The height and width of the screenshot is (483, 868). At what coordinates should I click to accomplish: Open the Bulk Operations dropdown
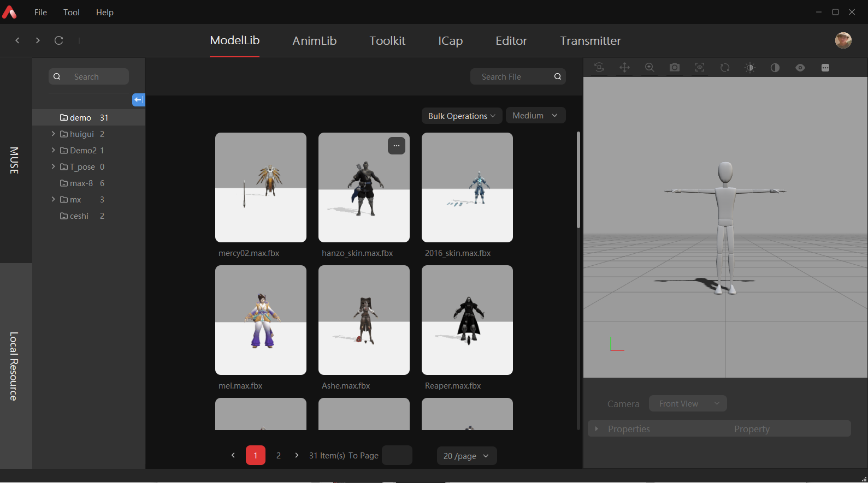tap(462, 116)
